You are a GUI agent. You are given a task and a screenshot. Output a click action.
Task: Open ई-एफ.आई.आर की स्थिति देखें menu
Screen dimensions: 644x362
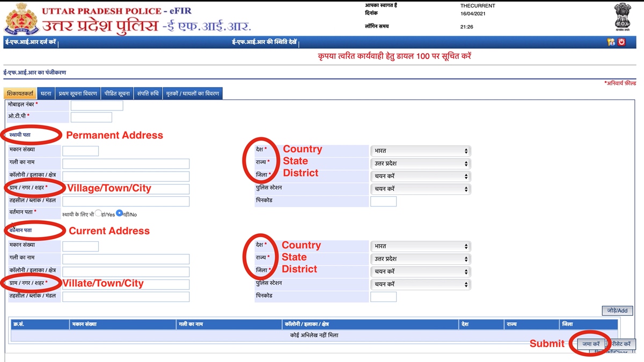265,42
